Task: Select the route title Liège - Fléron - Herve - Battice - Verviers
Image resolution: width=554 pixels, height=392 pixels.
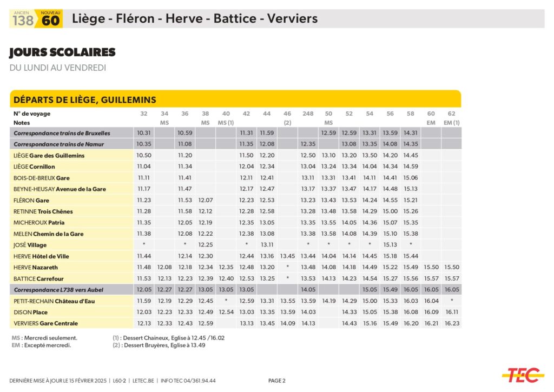Action: click(194, 19)
